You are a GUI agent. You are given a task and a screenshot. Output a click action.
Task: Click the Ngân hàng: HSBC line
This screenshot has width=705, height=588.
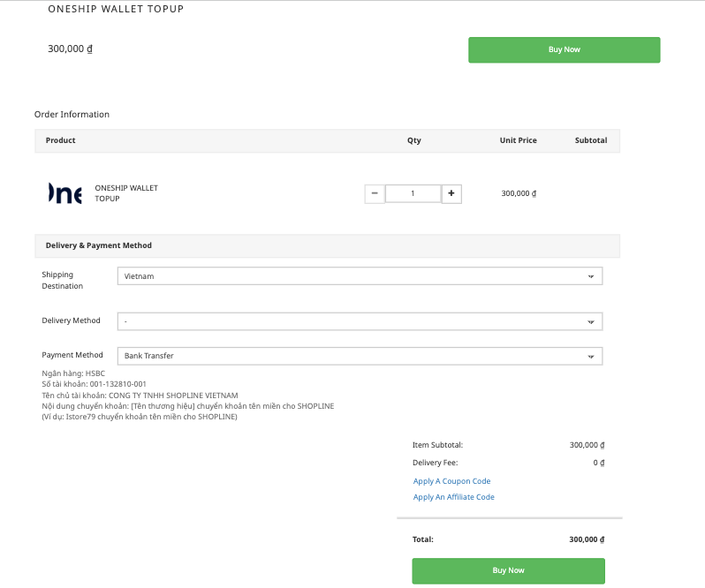73,373
